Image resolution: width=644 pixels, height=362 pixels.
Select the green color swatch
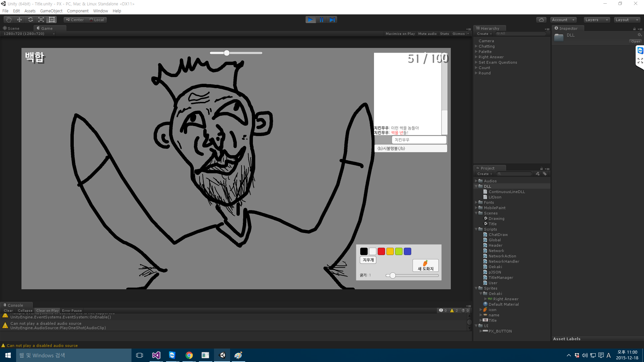(x=399, y=251)
